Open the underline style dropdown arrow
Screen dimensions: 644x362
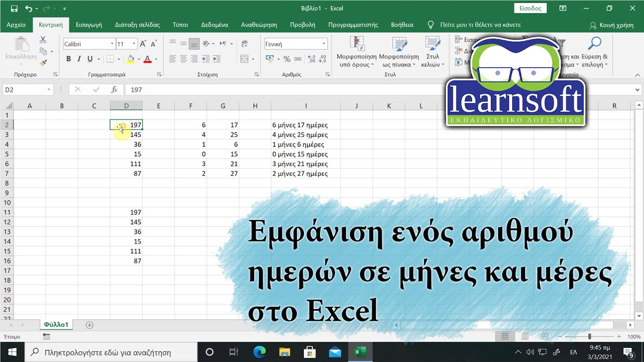tap(98, 59)
